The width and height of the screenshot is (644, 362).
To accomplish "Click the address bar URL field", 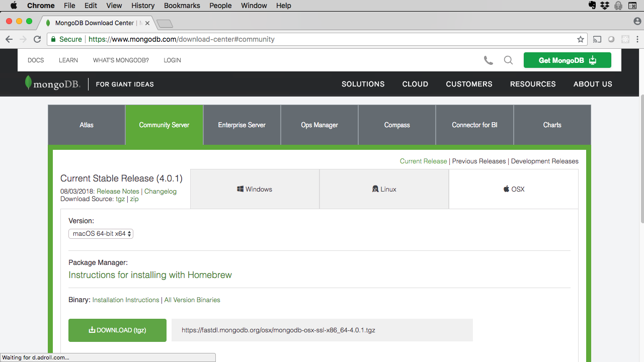I will click(317, 39).
